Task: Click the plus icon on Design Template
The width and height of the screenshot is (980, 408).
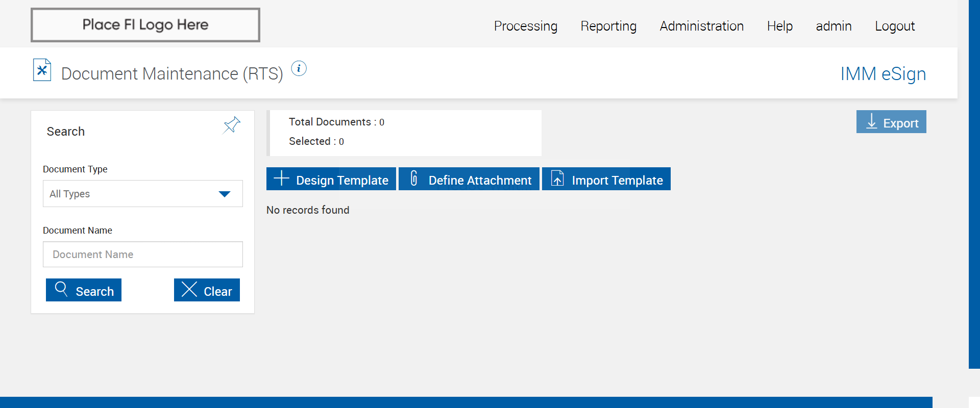Action: tap(281, 178)
